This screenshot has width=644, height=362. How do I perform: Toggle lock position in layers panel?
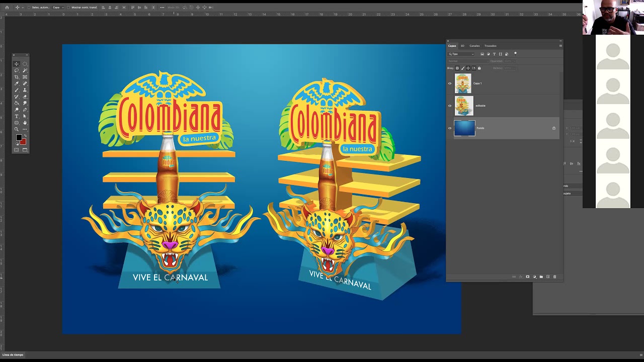(x=468, y=68)
